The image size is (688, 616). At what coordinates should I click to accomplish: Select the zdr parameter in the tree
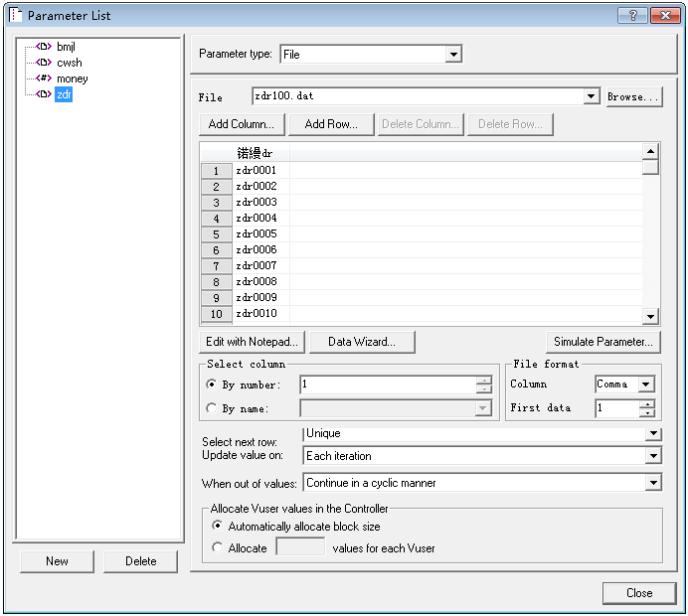point(64,94)
